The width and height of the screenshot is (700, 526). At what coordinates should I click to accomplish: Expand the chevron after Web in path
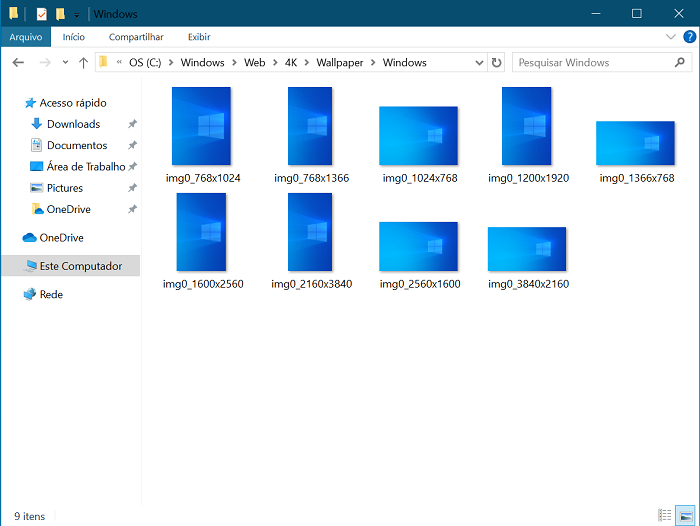[x=275, y=63]
